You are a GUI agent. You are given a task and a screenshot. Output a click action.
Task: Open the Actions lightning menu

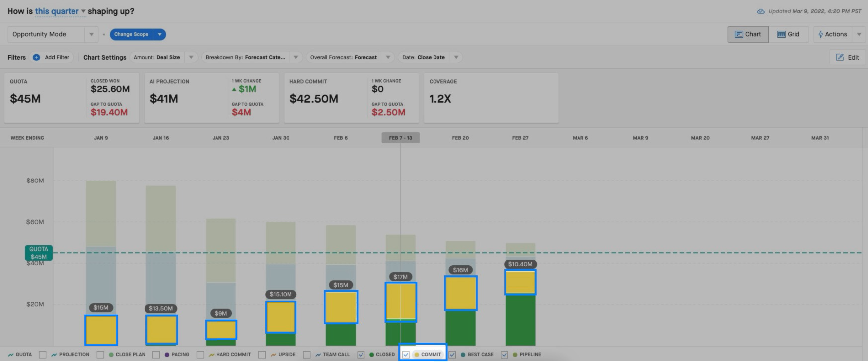pos(833,34)
